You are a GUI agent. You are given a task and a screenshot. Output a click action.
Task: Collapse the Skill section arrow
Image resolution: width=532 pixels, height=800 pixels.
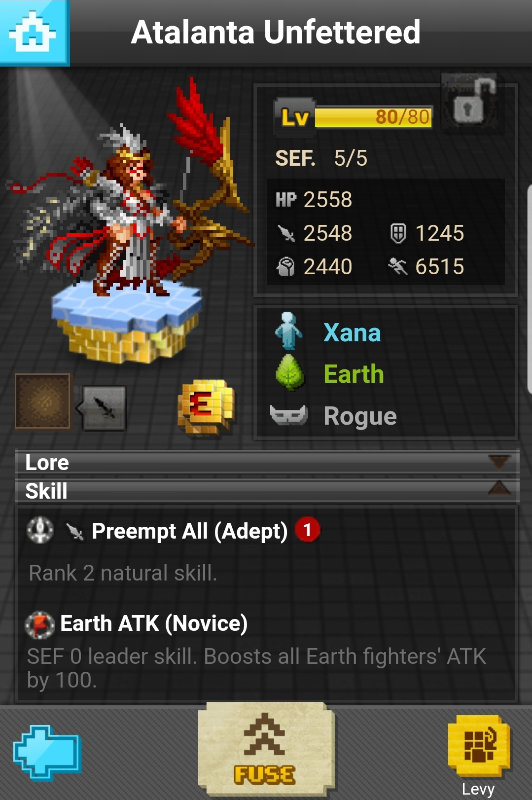click(499, 488)
